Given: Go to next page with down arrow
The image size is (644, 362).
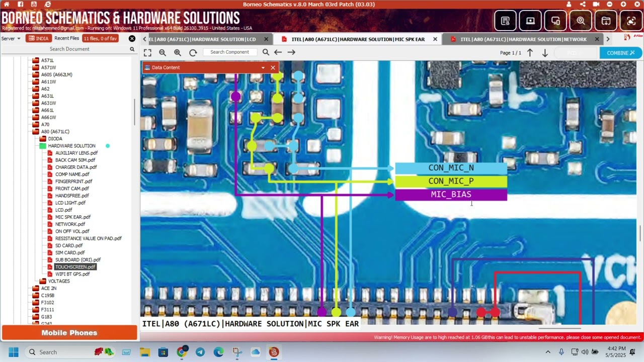Looking at the screenshot, I should click(545, 53).
